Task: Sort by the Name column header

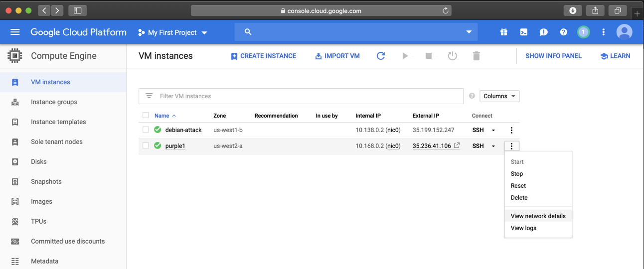Action: 161,116
